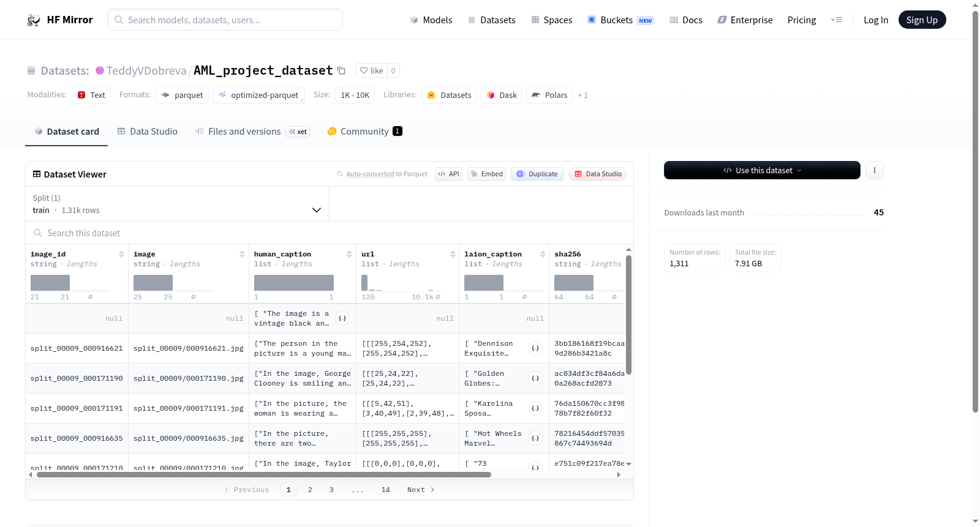Open Models in the top navigation
980x527 pixels.
(x=431, y=20)
